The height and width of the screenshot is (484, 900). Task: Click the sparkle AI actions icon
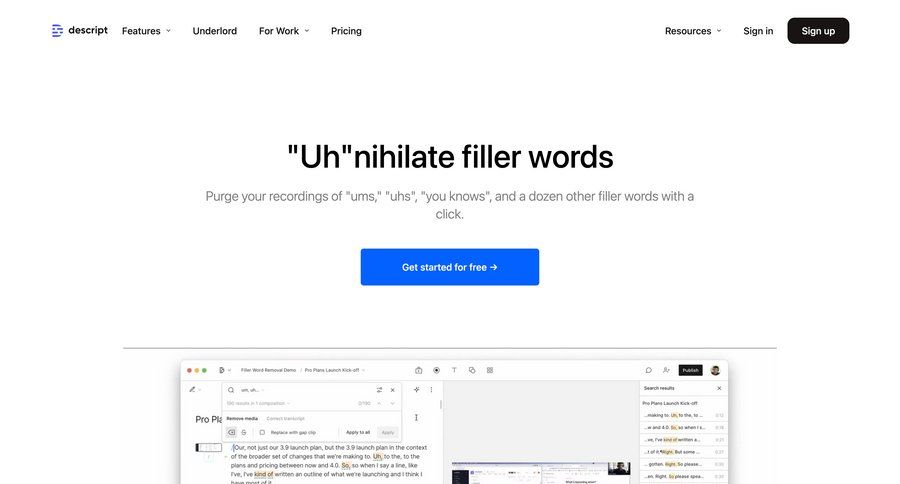(417, 390)
